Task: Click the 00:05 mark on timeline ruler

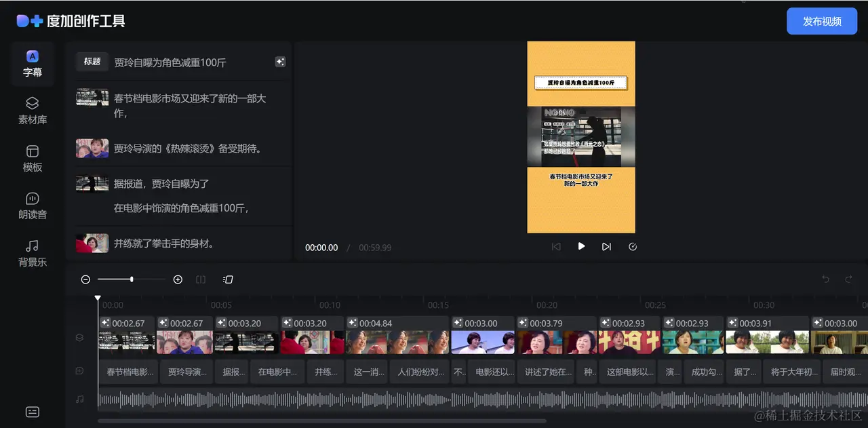Action: 221,305
